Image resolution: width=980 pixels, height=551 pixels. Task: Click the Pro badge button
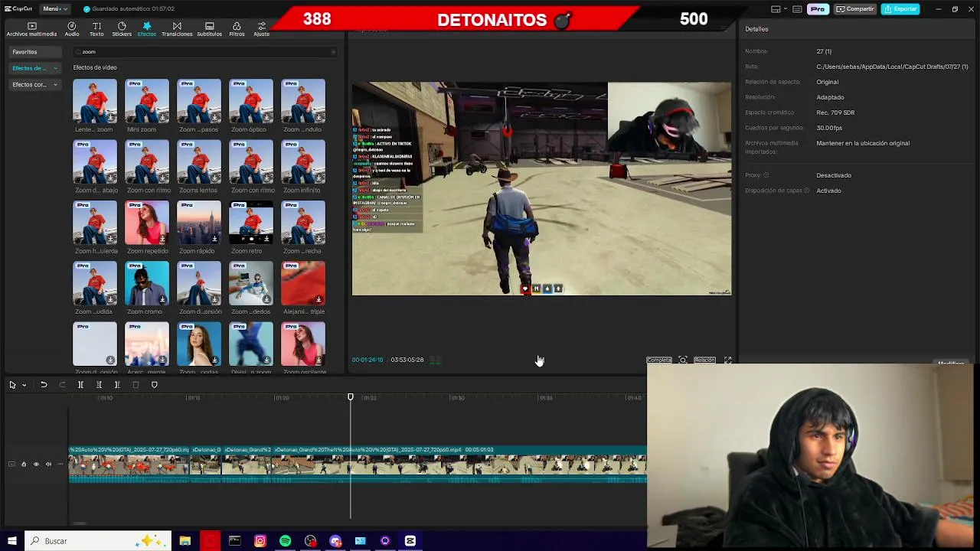pyautogui.click(x=818, y=9)
